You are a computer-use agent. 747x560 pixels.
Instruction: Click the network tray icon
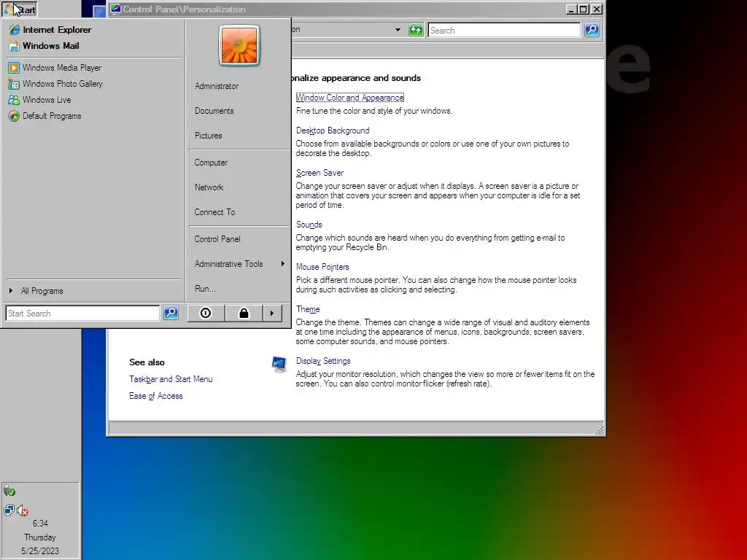[9, 510]
